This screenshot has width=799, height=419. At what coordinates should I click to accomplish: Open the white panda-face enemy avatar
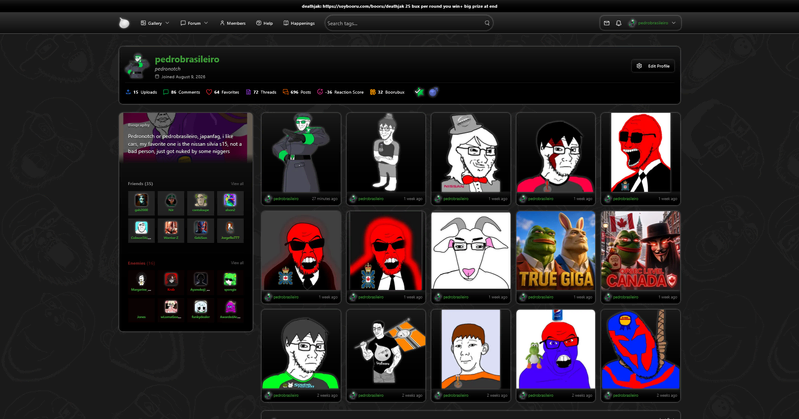(201, 307)
